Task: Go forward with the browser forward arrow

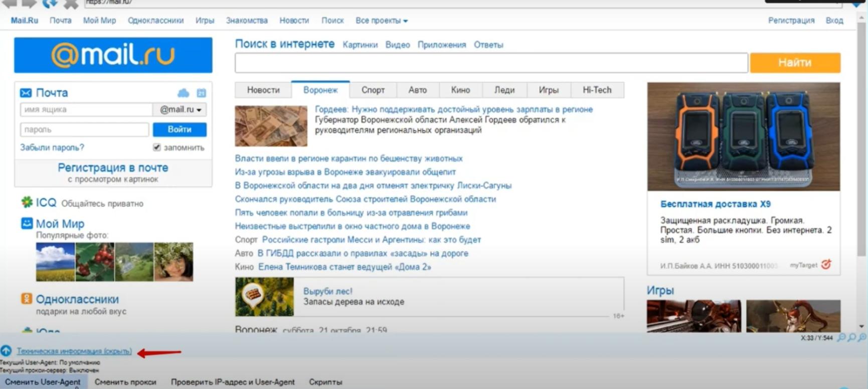Action: (29, 4)
